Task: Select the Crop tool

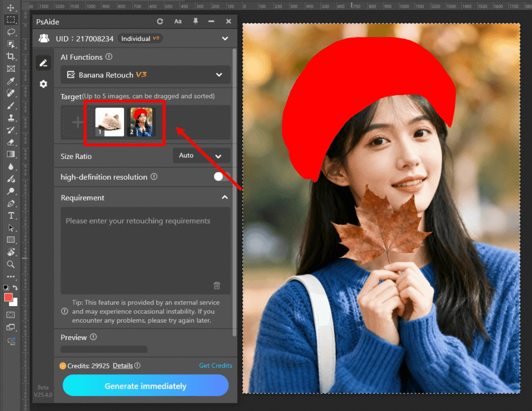Action: click(11, 56)
